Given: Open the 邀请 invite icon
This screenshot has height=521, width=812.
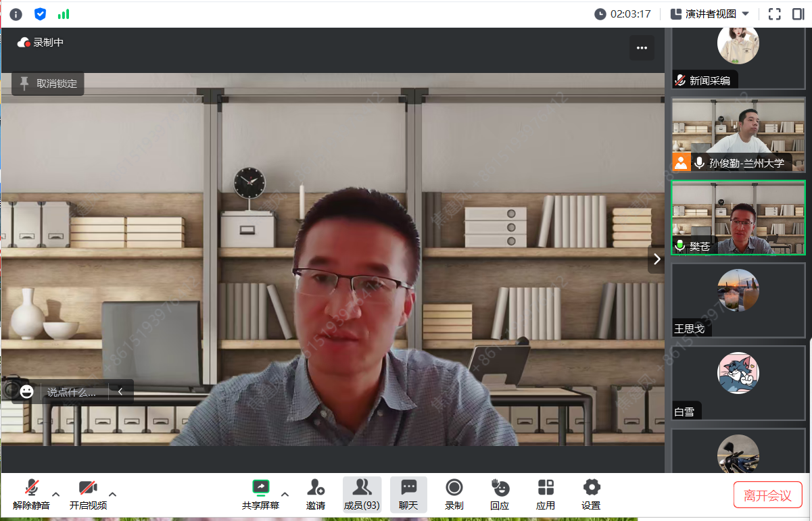Looking at the screenshot, I should (315, 494).
